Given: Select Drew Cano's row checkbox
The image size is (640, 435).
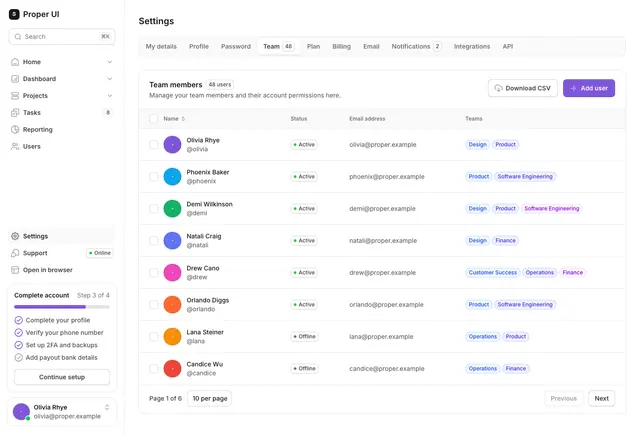Looking at the screenshot, I should (153, 273).
